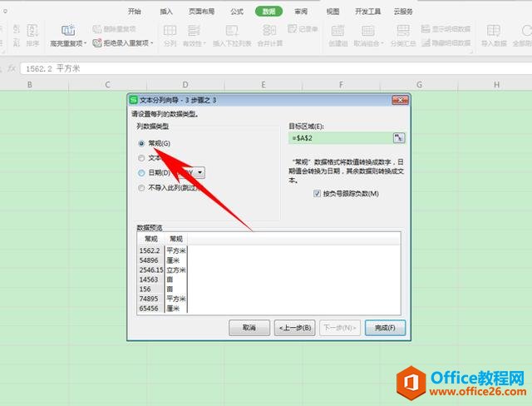
Task: Open the 开发工具 ribbon tab
Action: (x=367, y=11)
